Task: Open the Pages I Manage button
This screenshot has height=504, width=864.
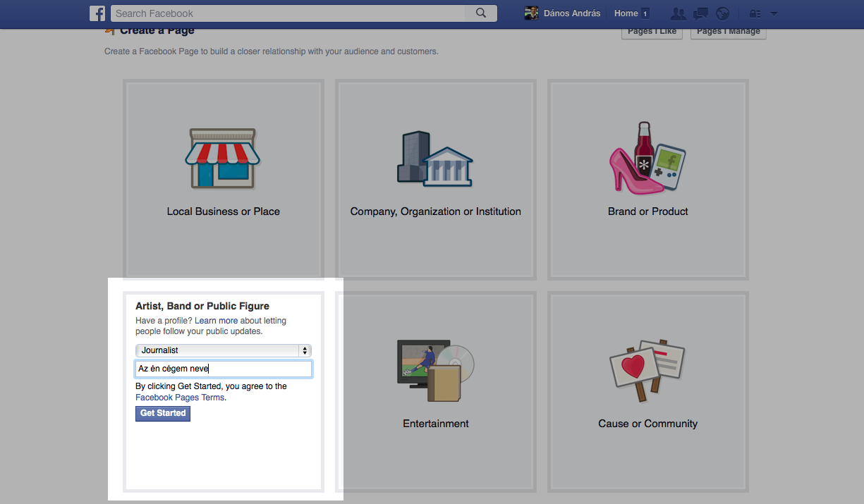Action: click(729, 32)
